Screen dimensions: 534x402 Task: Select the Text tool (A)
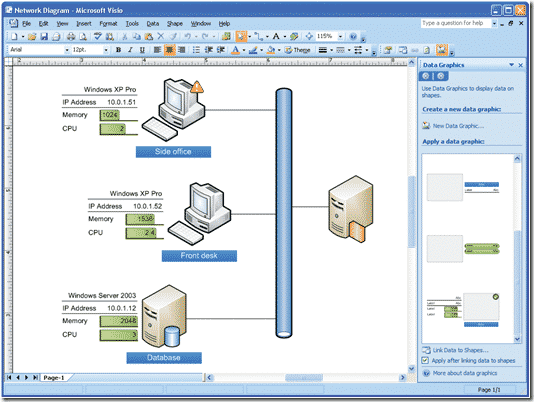(276, 36)
